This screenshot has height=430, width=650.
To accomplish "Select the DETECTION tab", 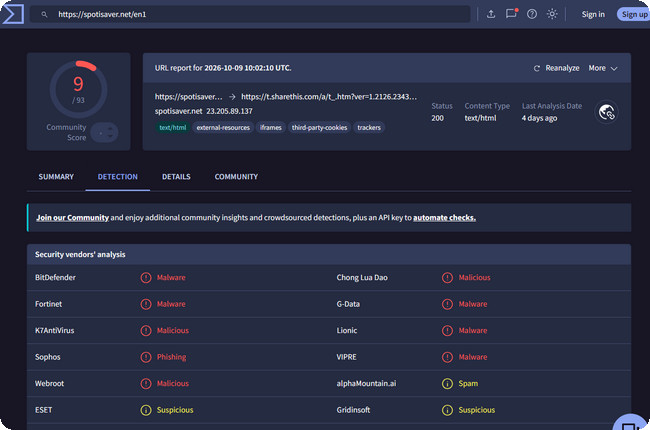I will click(118, 177).
